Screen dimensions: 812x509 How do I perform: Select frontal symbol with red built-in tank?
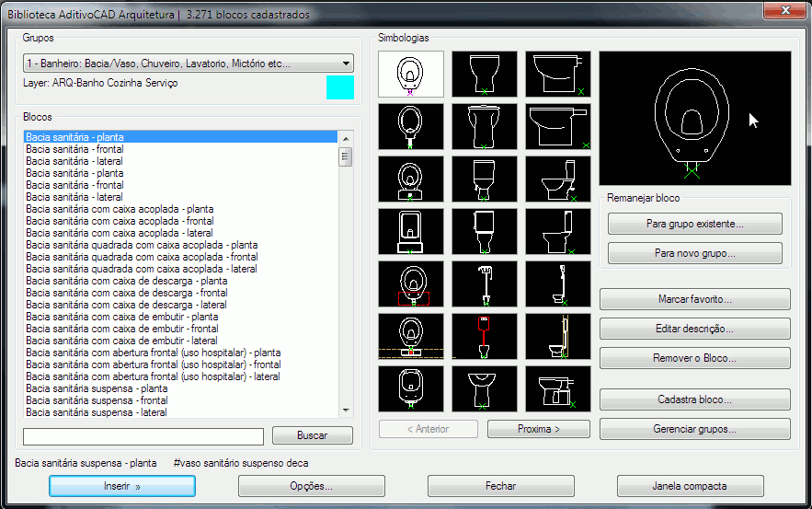[485, 336]
